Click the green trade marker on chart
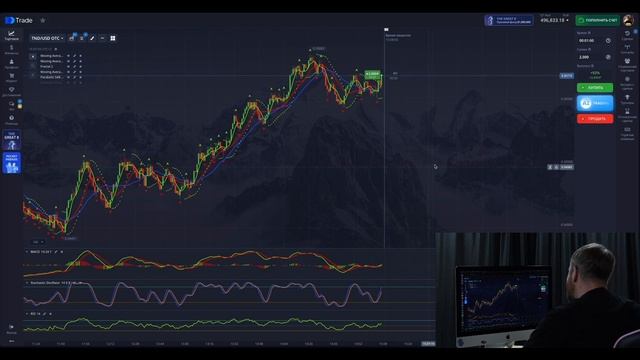This screenshot has width=640, height=360. [372, 75]
